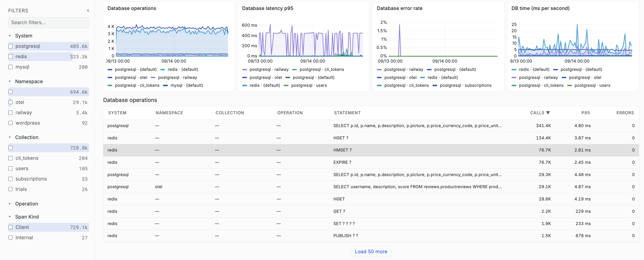644x260 pixels.
Task: Open the EXPIRE ? redis row
Action: [x=371, y=162]
